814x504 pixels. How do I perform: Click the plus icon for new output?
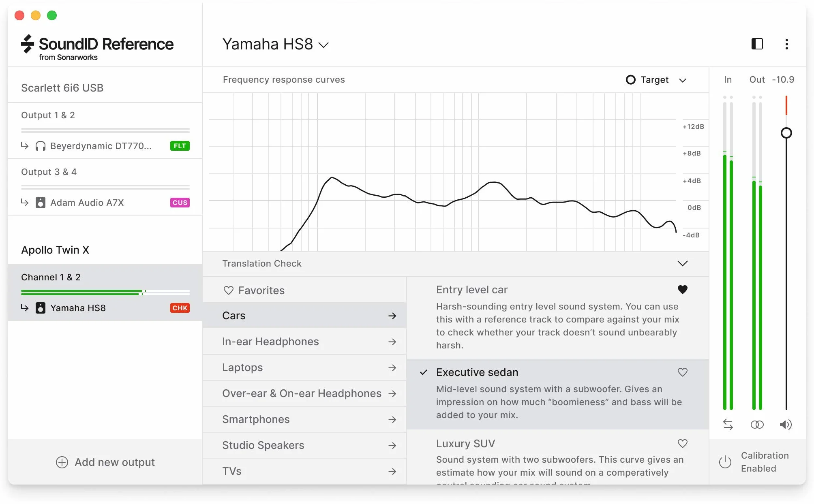[x=62, y=462]
